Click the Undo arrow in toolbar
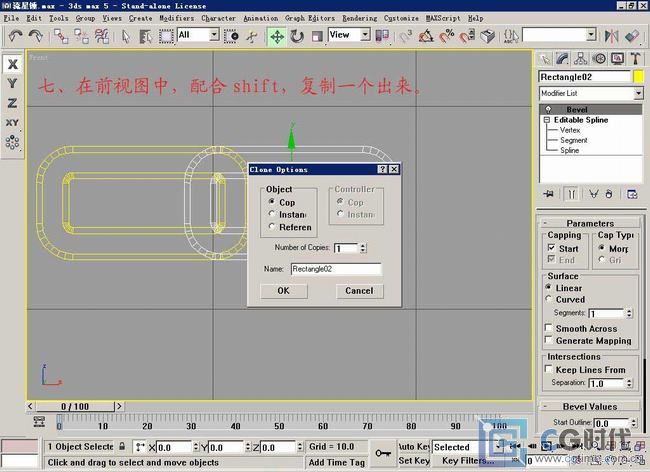 coord(15,36)
